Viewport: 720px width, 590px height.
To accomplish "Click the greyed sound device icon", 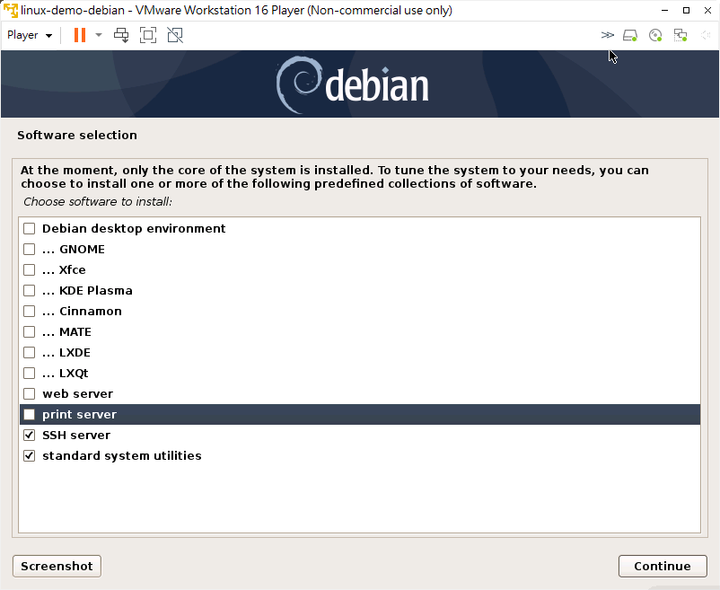I will pyautogui.click(x=706, y=35).
